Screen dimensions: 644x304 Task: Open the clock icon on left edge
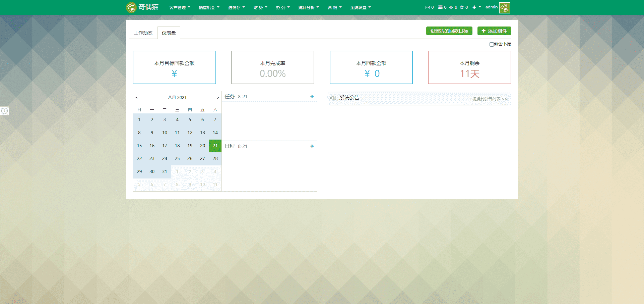(5, 111)
